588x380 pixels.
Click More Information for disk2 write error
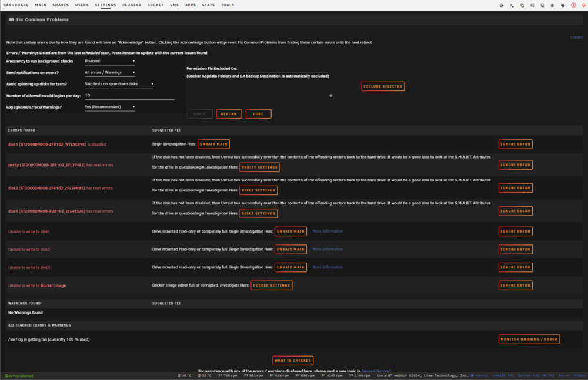point(328,249)
